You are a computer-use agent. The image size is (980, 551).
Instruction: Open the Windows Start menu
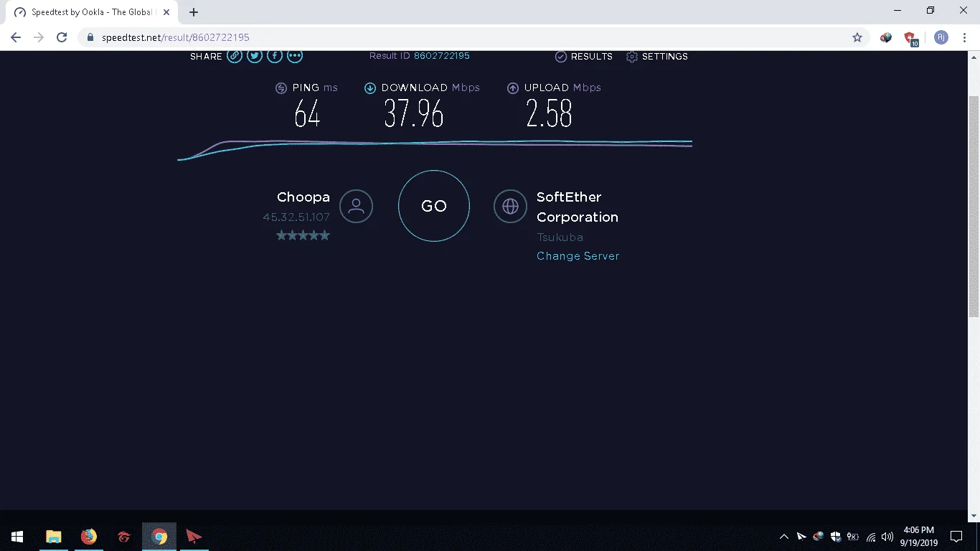point(17,537)
